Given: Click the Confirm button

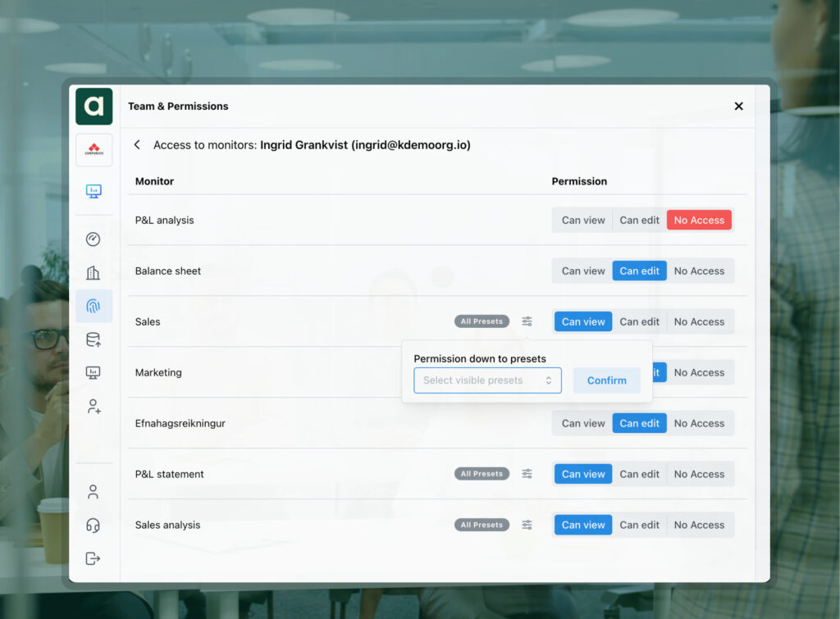Looking at the screenshot, I should [x=606, y=380].
